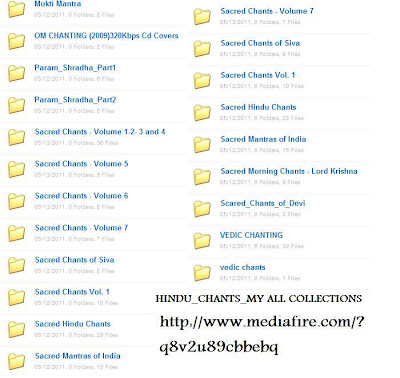Open the Scared_Chants_of_Devi link
This screenshot has width=400, height=378.
[263, 203]
